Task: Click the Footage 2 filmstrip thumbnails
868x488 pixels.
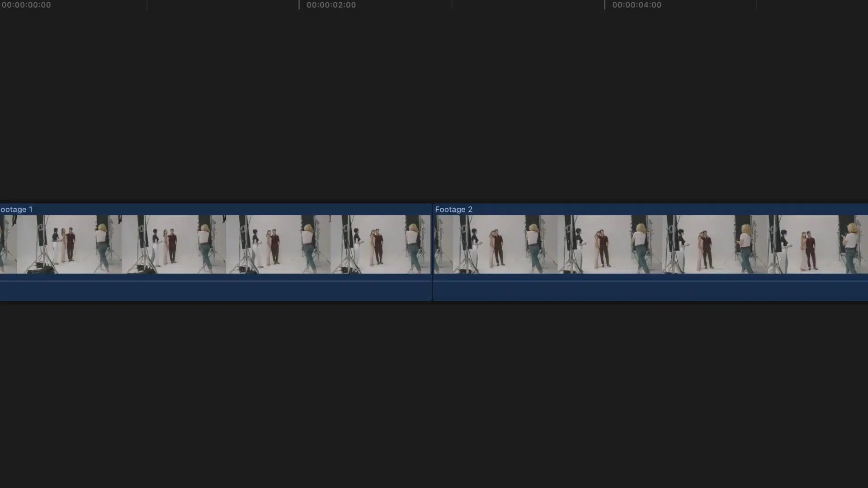Action: 651,244
